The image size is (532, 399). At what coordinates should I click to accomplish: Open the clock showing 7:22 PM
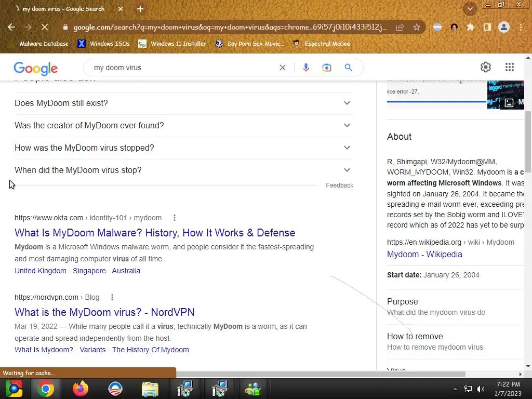[508, 389]
